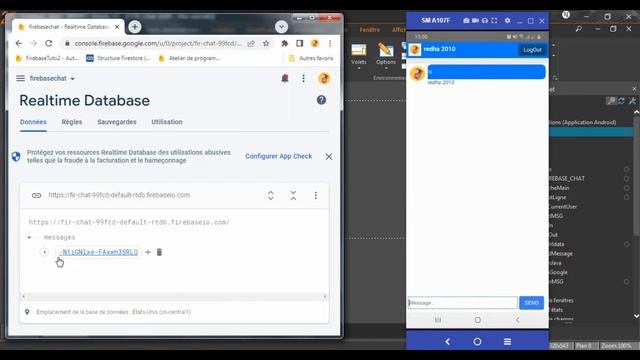Collapse the messages node
Screen dimensions: 640x360
point(29,238)
